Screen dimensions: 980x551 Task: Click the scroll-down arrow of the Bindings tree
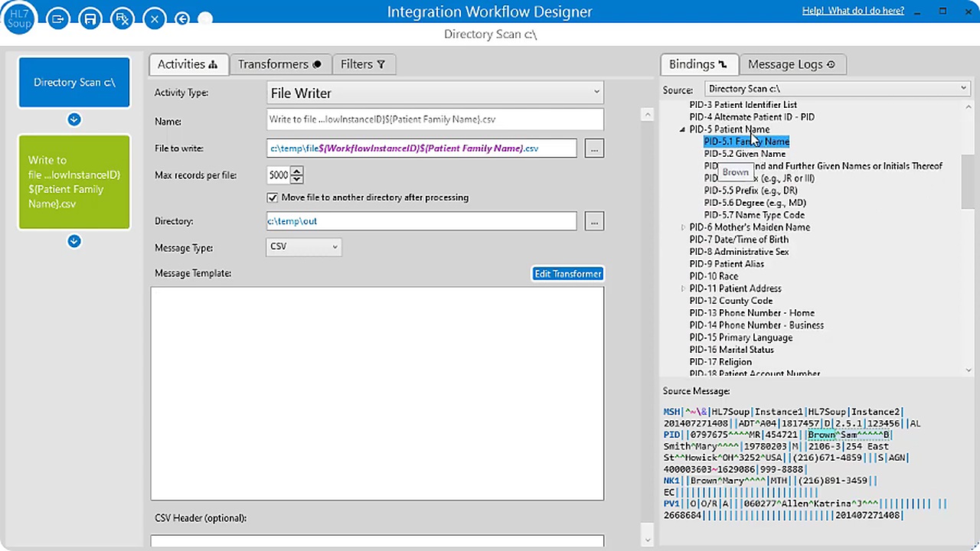tap(968, 370)
